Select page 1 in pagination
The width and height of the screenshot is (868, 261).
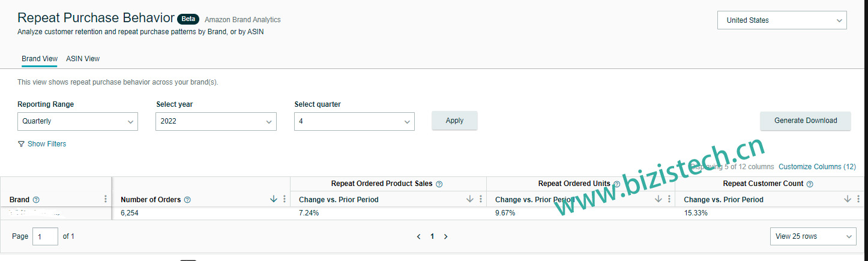pos(432,236)
